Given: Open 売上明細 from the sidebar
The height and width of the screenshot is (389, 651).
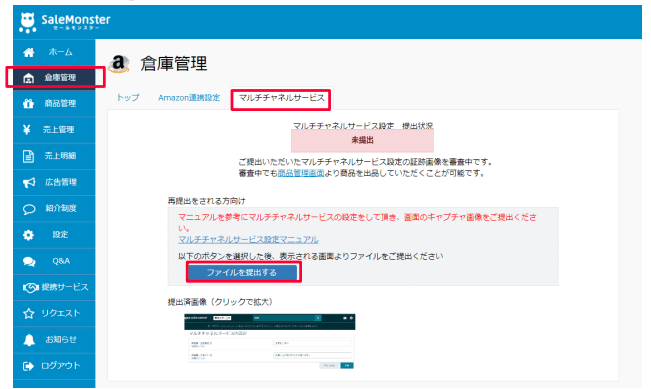Looking at the screenshot, I should coord(61,156).
